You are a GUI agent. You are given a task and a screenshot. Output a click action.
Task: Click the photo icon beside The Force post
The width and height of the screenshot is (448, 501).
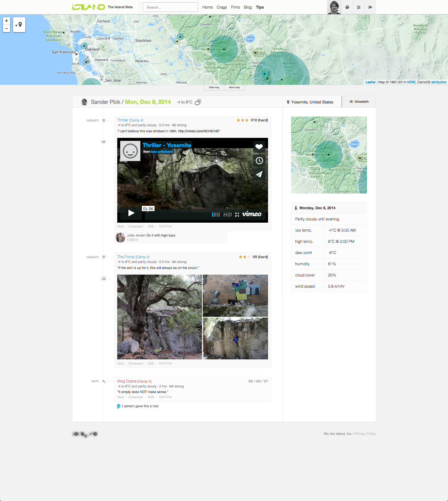tap(103, 278)
